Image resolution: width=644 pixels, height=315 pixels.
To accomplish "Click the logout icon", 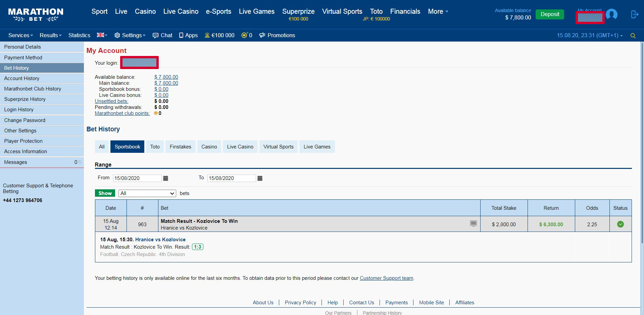I will pos(634,14).
